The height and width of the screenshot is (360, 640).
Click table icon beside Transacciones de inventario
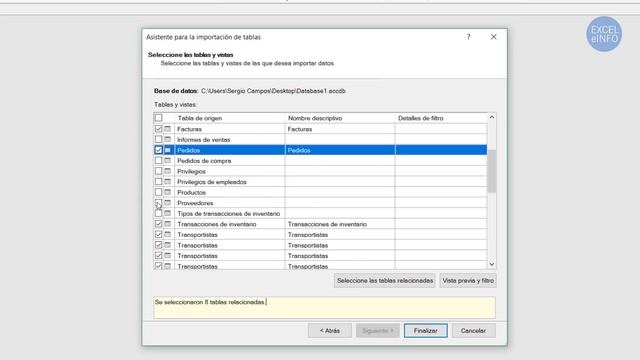[x=168, y=224]
